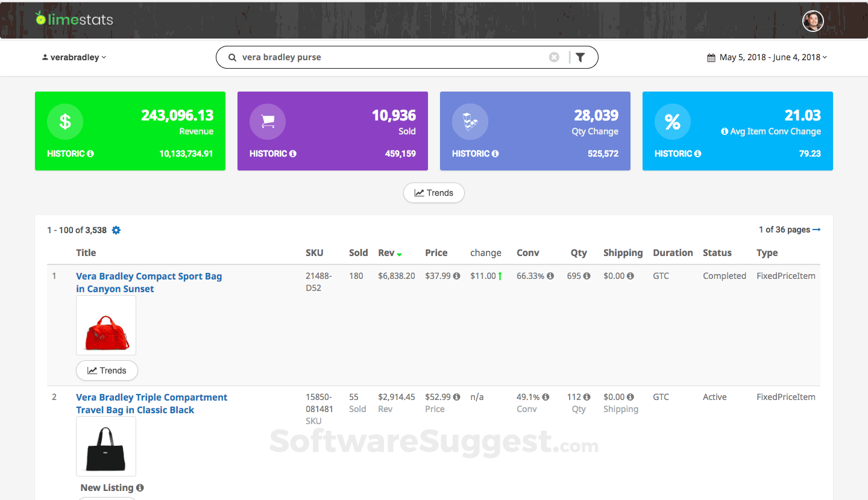Click the 28,039 Qty Change figure
The height and width of the screenshot is (500, 868).
596,115
